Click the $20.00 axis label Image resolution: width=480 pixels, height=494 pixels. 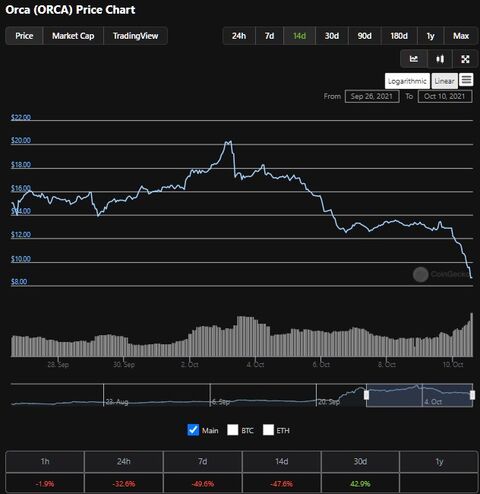click(21, 140)
